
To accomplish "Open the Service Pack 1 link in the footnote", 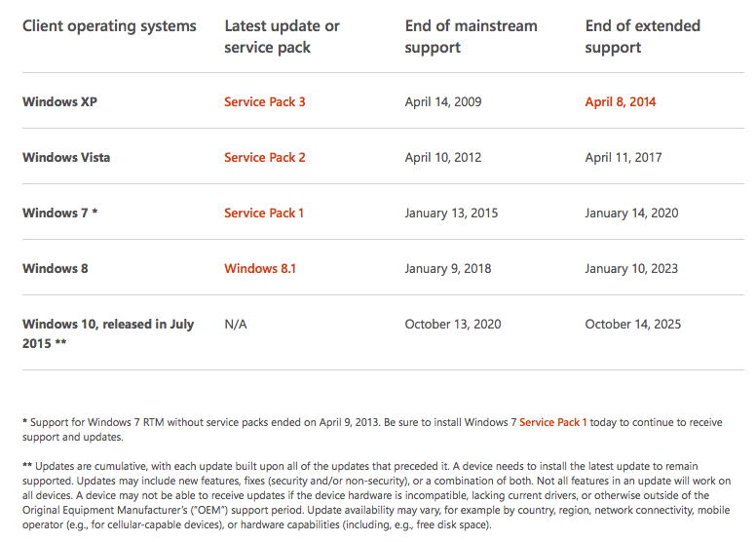I will (552, 422).
